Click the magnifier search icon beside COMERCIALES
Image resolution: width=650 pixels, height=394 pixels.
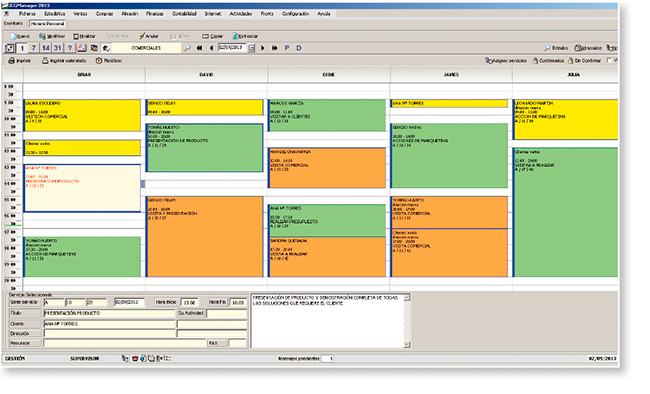pos(187,48)
